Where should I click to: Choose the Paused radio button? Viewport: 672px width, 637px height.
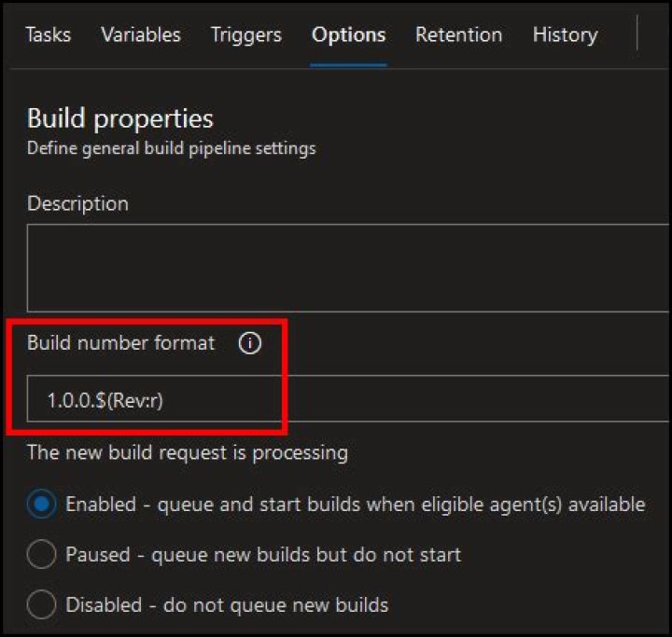pyautogui.click(x=42, y=555)
